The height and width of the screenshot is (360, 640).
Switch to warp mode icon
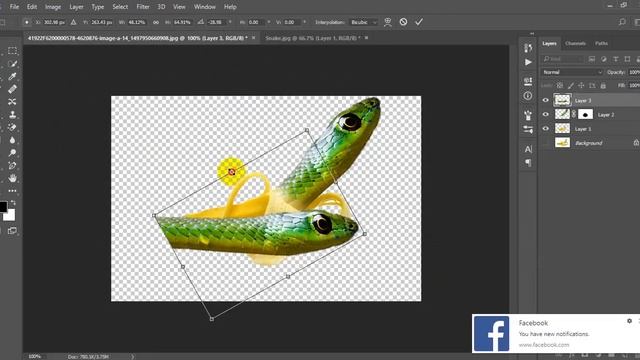388,22
